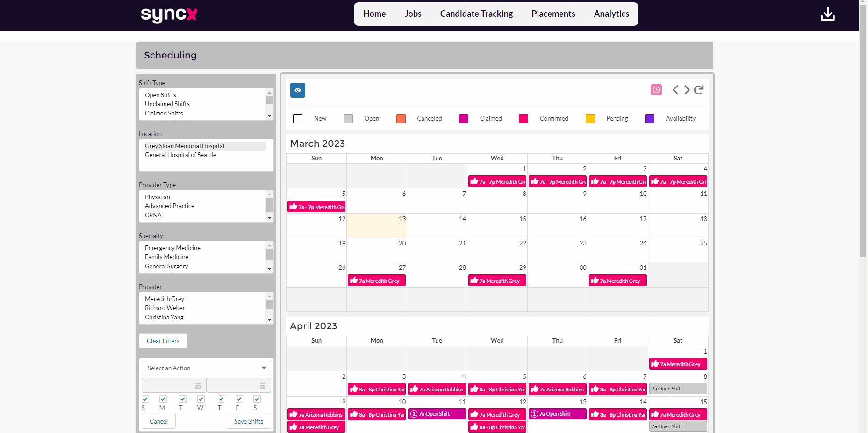Viewport: 868px width, 433px height.
Task: Toggle the blue eye visibility icon above calendar
Action: pos(297,90)
